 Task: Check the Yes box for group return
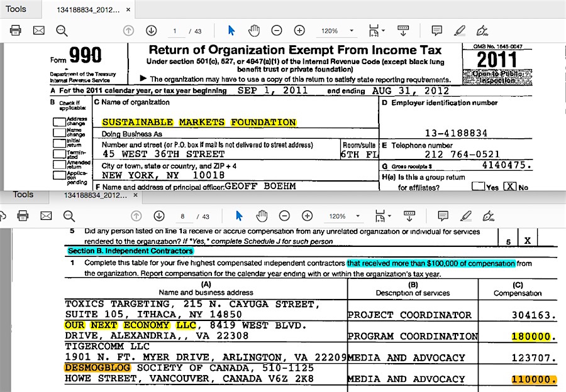[x=479, y=187]
